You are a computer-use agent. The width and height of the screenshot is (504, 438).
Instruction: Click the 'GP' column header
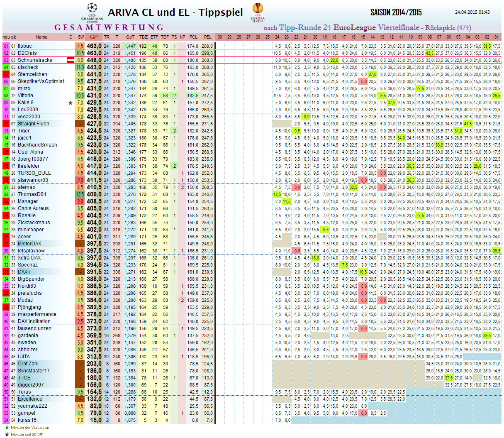94,37
